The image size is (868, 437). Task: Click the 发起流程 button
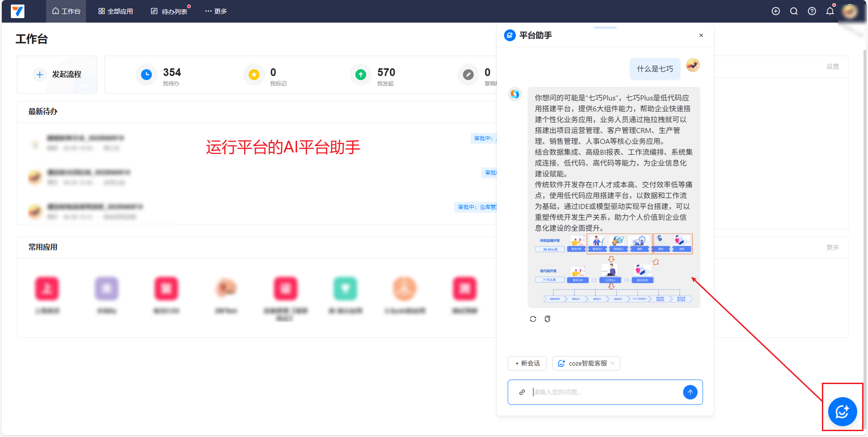click(x=57, y=75)
